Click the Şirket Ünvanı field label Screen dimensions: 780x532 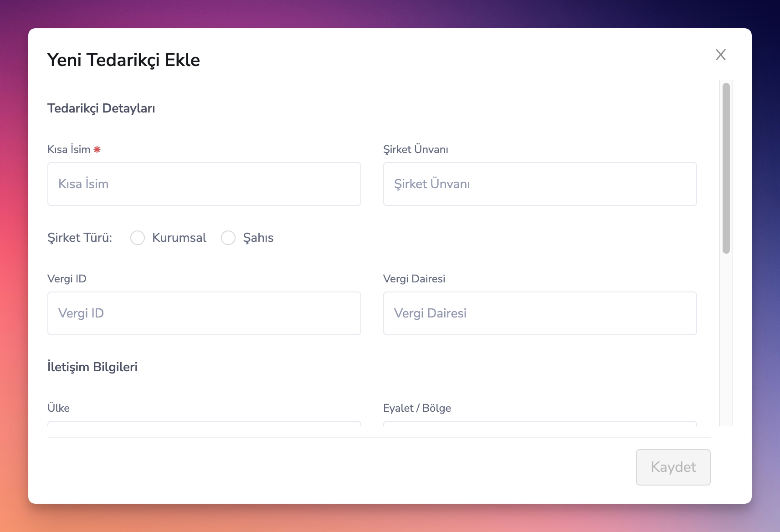pyautogui.click(x=416, y=149)
